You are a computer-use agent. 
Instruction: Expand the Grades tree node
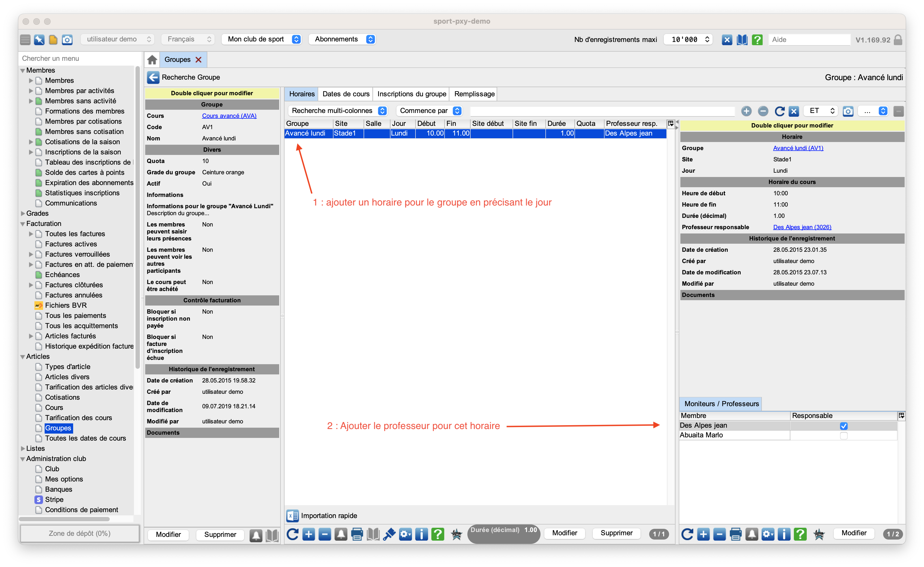(x=23, y=213)
